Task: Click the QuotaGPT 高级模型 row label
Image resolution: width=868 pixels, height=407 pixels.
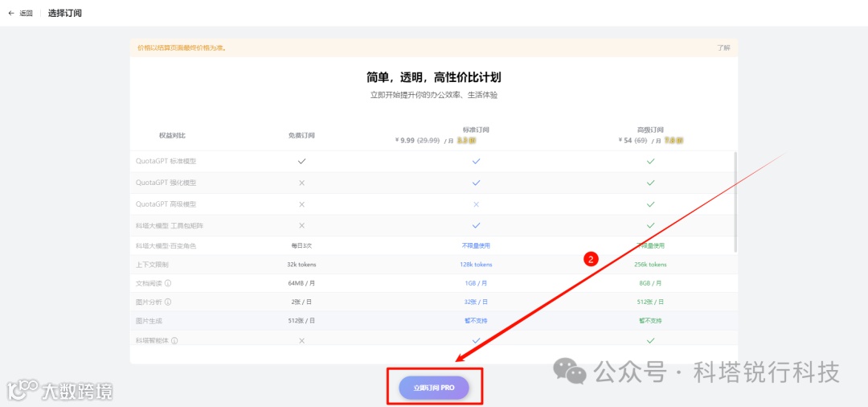Action: [166, 204]
